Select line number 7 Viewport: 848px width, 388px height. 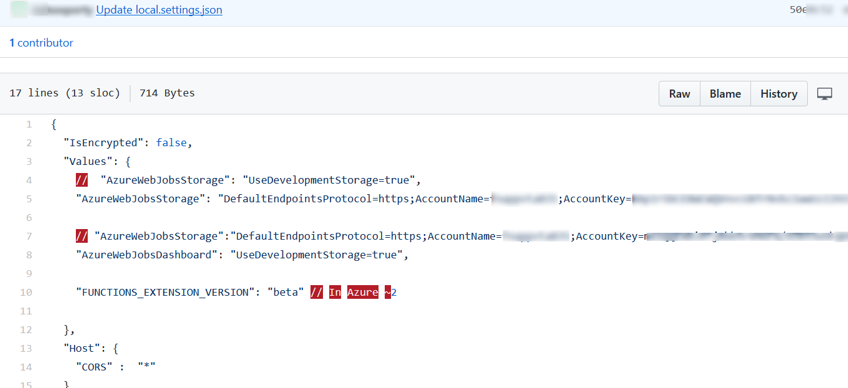click(x=29, y=236)
